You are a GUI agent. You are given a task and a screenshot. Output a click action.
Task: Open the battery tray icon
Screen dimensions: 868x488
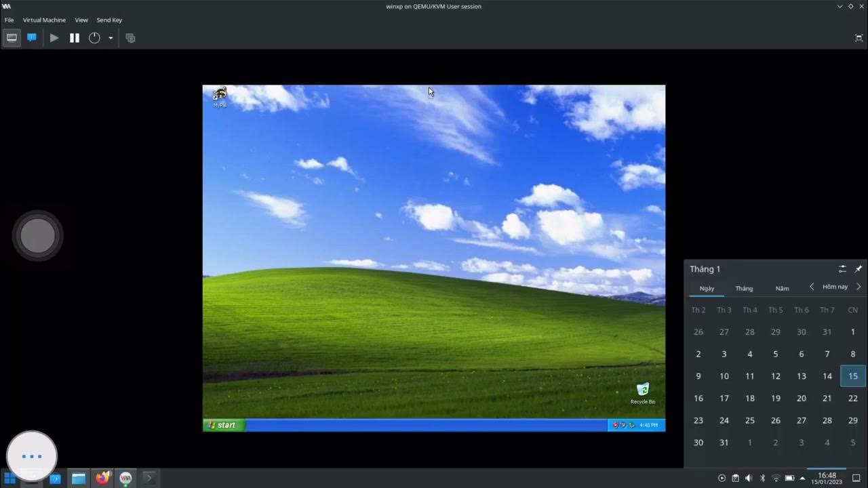789,479
